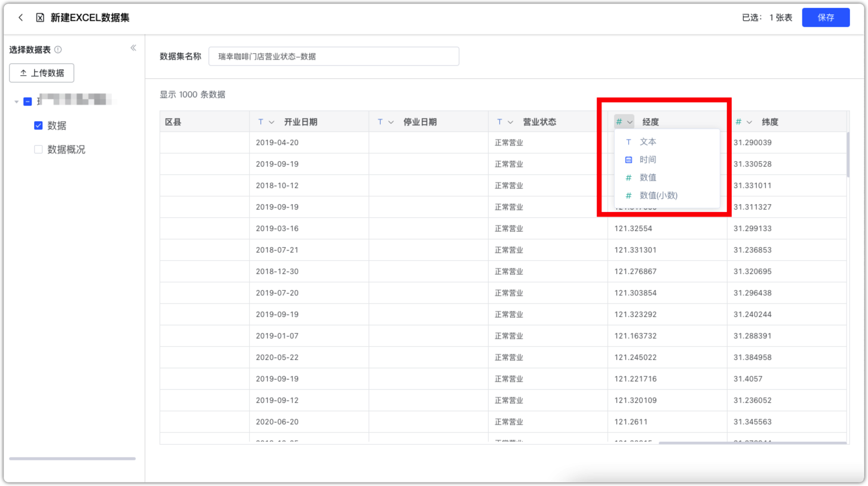The width and height of the screenshot is (868, 486).
Task: Check the 数据概况 sheet checkbox
Action: tap(38, 149)
